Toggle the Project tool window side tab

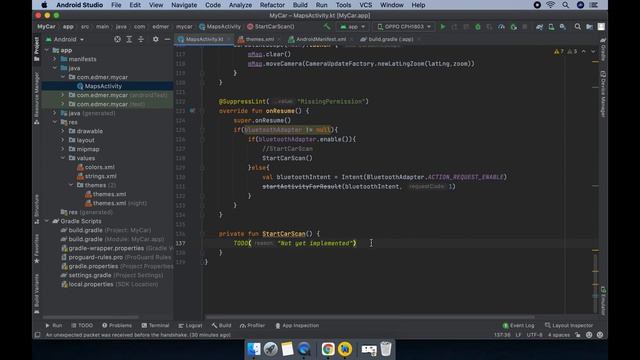(x=36, y=48)
